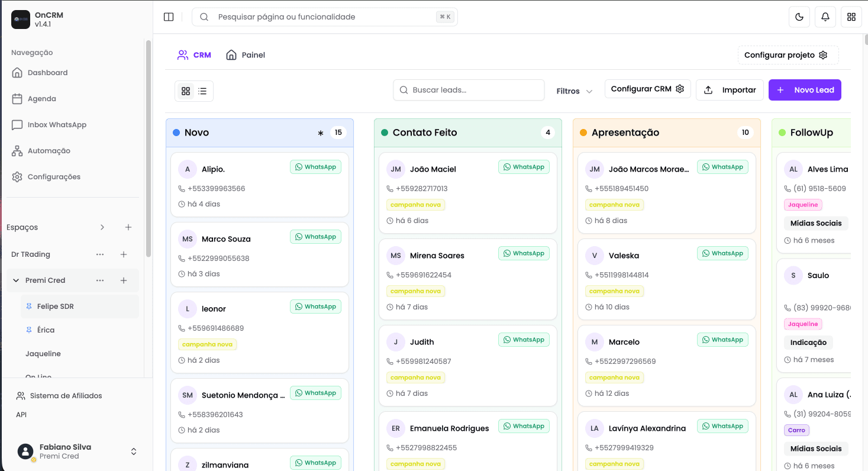This screenshot has height=471, width=868.
Task: Open WhatsApp for Alipio. lead
Action: click(x=315, y=167)
